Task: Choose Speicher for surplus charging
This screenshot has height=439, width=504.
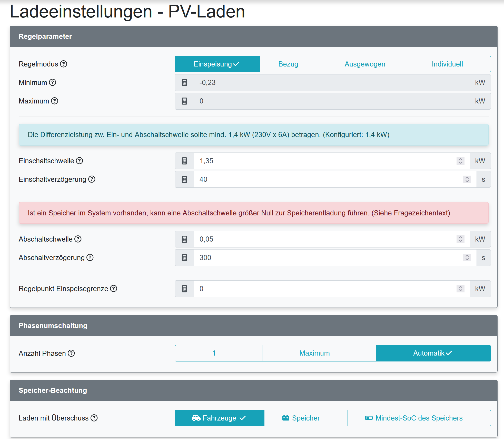Action: [x=306, y=418]
